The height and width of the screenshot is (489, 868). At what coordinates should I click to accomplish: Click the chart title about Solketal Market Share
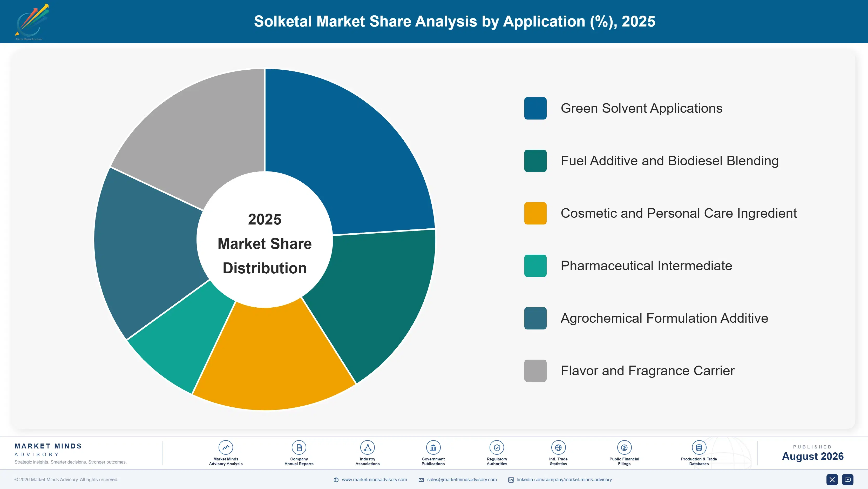point(455,21)
